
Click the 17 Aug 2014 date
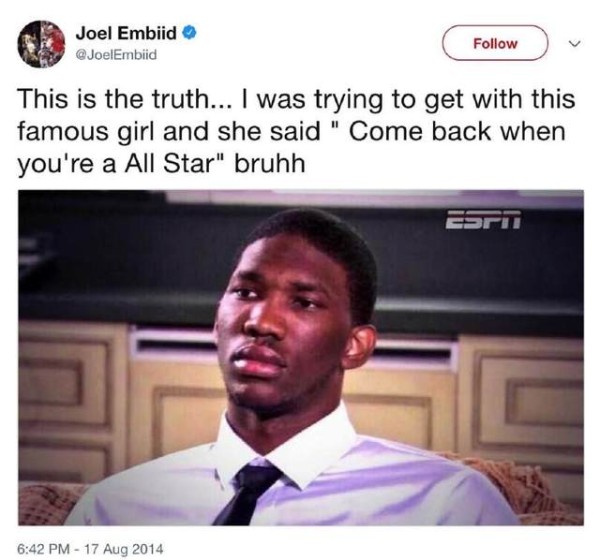(123, 549)
